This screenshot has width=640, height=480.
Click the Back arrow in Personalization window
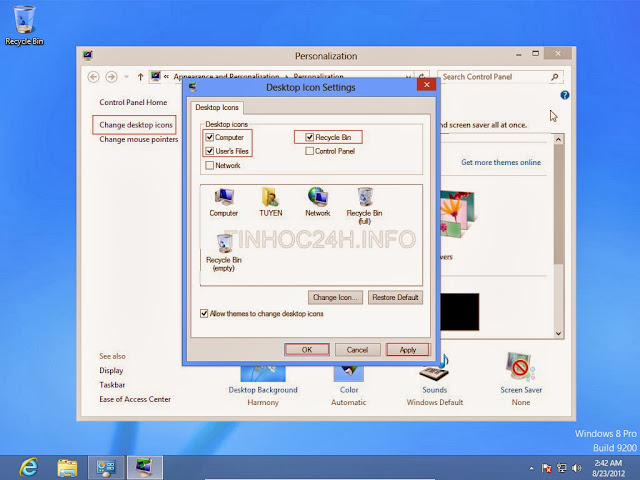93,77
